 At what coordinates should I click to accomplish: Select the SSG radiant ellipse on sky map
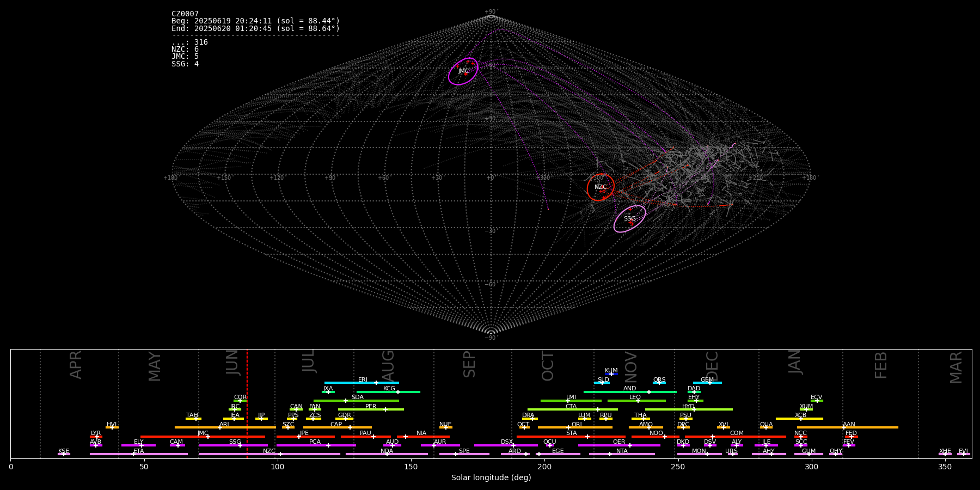click(630, 219)
